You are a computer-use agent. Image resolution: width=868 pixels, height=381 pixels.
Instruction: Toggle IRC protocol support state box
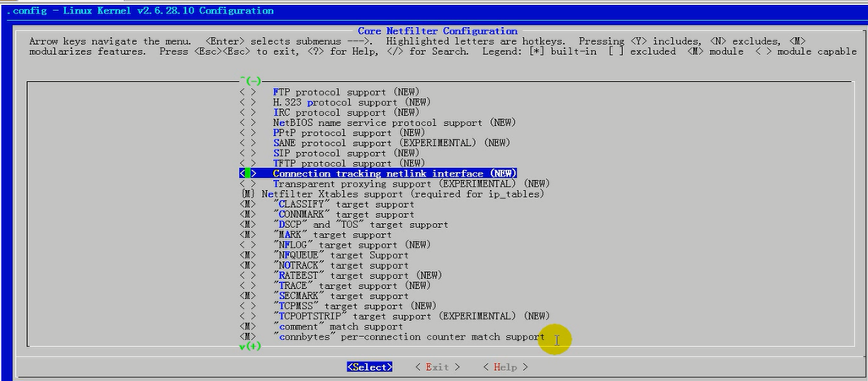pyautogui.click(x=248, y=112)
